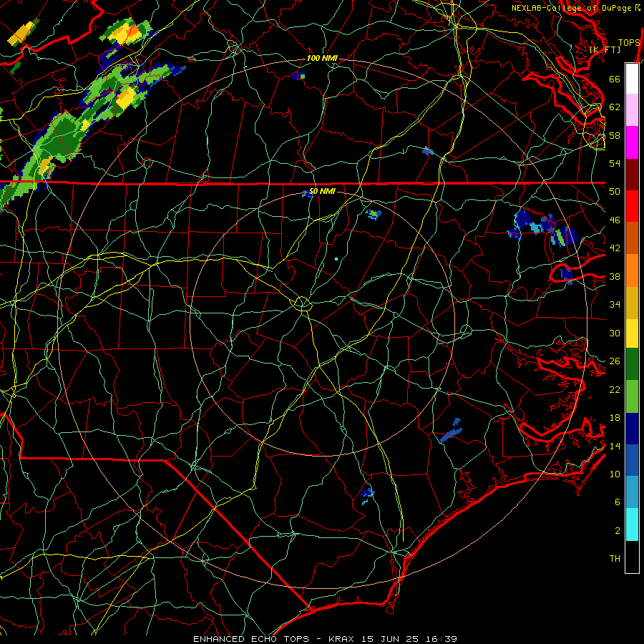
Task: Click the TH threshold label
Action: [615, 559]
